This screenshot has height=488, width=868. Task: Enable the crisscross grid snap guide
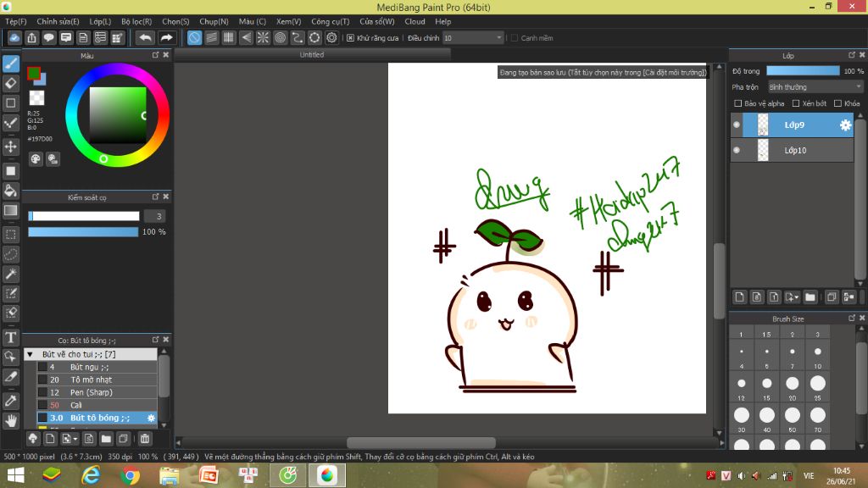coord(229,37)
